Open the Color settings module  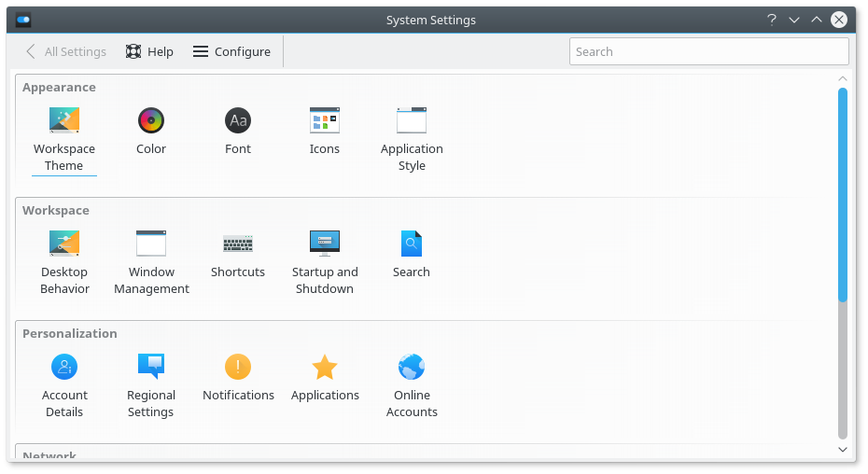coord(151,132)
